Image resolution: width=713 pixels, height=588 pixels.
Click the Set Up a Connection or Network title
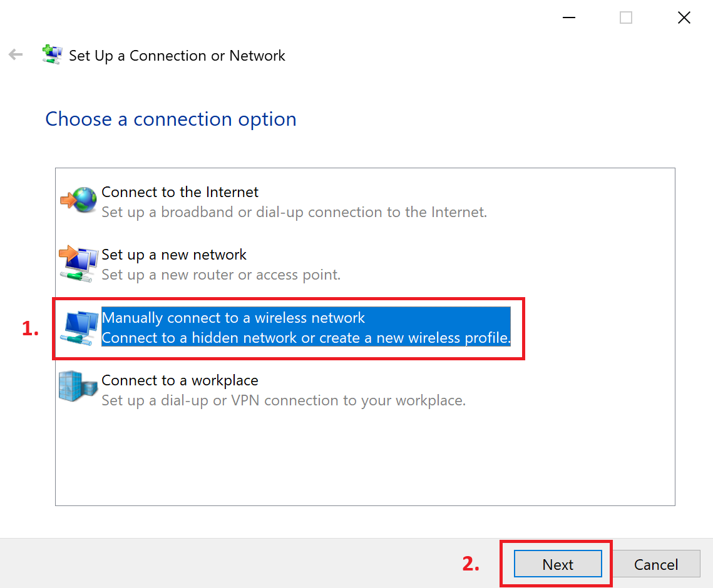(176, 56)
